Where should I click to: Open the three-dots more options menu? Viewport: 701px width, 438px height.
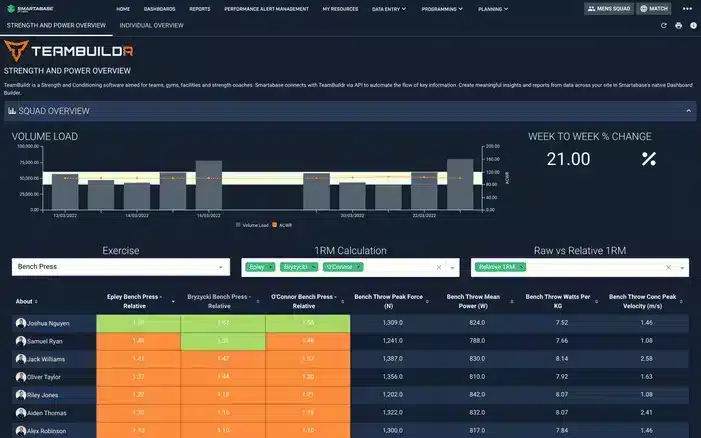pyautogui.click(x=687, y=8)
